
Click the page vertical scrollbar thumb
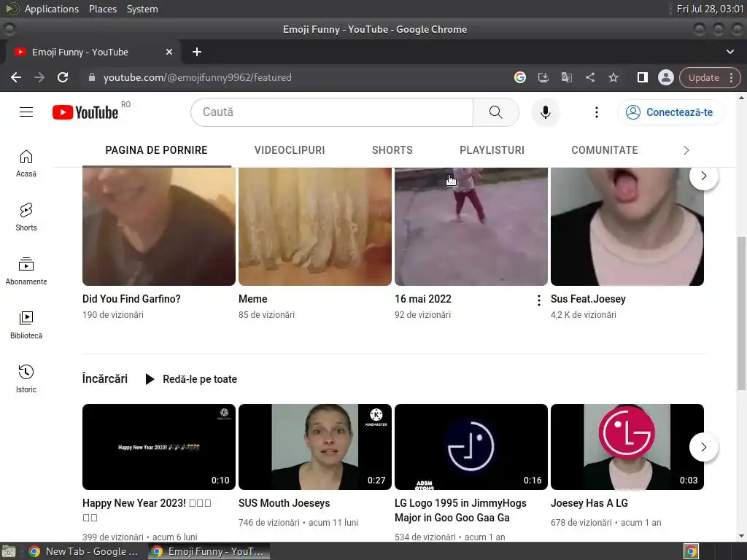point(741,313)
